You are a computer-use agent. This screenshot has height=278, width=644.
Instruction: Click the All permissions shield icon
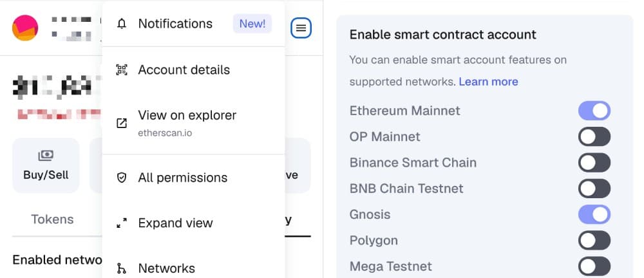pyautogui.click(x=122, y=178)
